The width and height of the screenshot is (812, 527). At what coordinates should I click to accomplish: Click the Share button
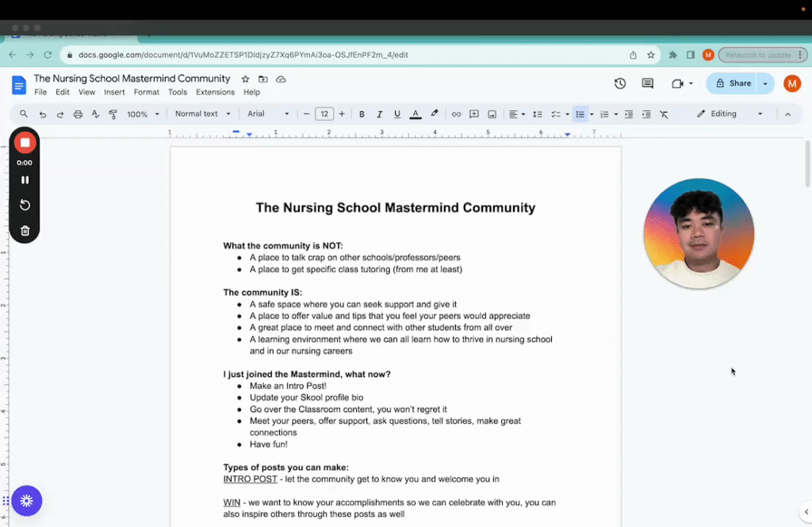[733, 83]
